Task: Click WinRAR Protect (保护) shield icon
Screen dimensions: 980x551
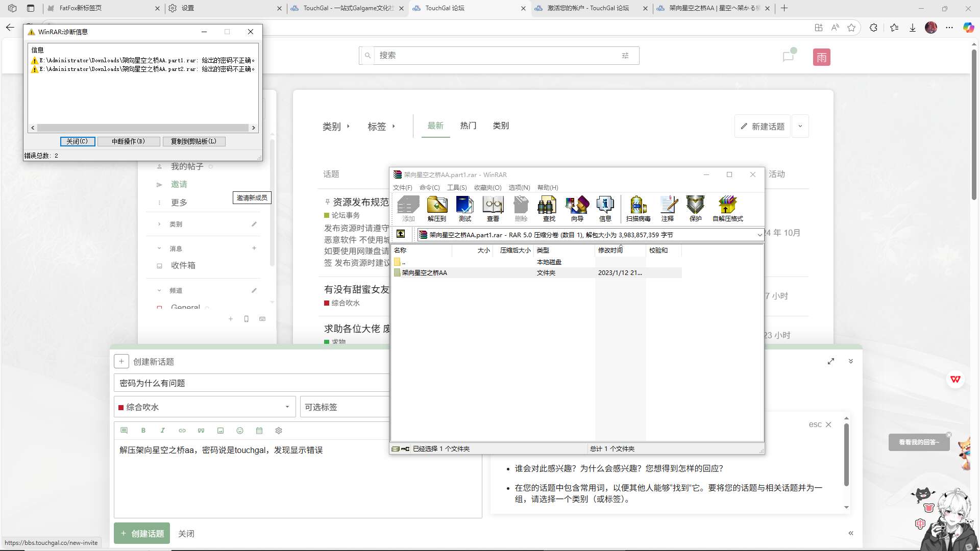Action: coord(696,209)
